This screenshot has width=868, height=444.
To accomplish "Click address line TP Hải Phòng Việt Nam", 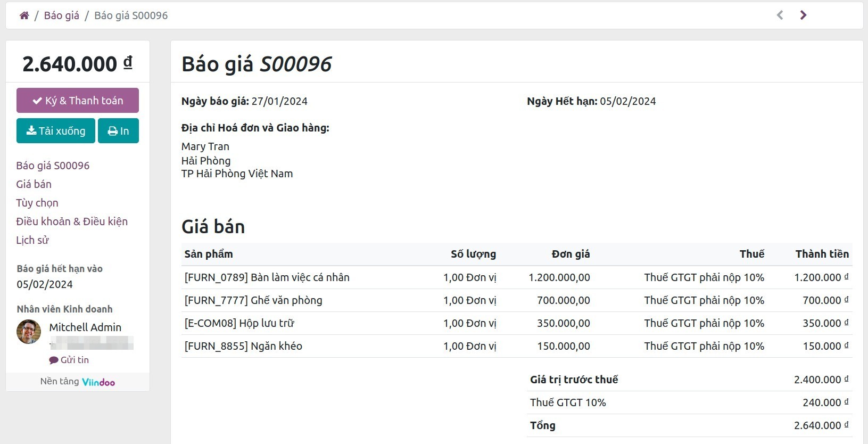I will click(x=237, y=174).
